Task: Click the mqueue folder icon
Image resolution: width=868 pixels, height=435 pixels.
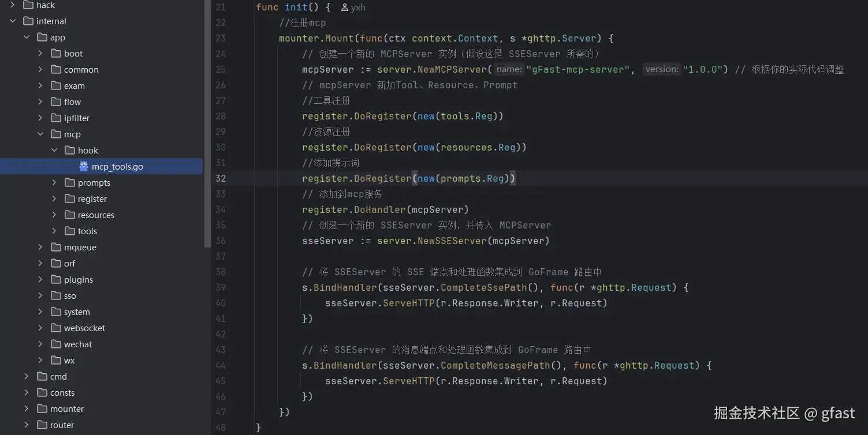Action: coord(56,247)
